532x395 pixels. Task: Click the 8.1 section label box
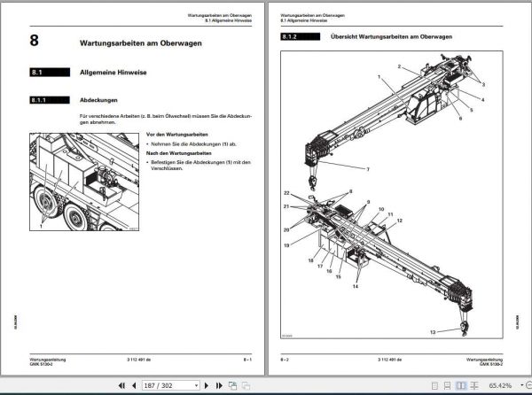click(50, 72)
